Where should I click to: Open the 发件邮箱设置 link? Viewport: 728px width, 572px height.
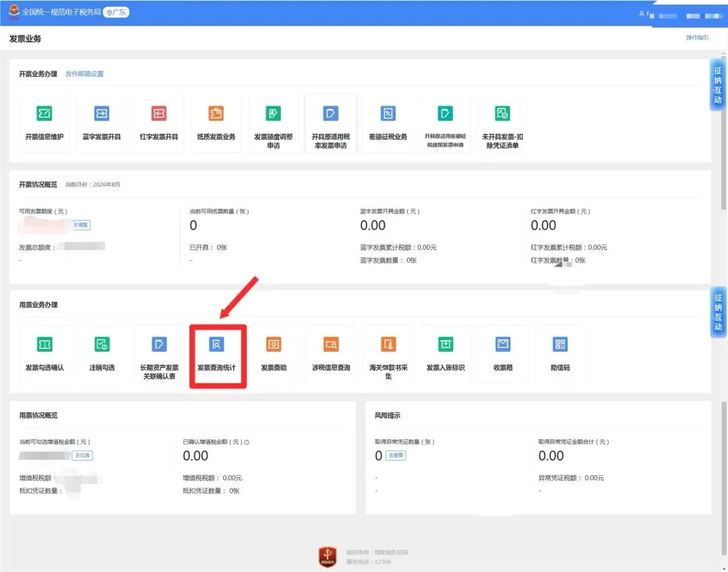(x=84, y=73)
